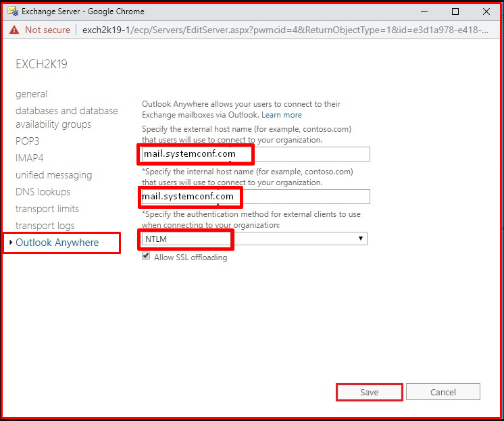Click the EXCH2K19 server name heading
Viewport: 504px width, 421px height.
click(41, 64)
